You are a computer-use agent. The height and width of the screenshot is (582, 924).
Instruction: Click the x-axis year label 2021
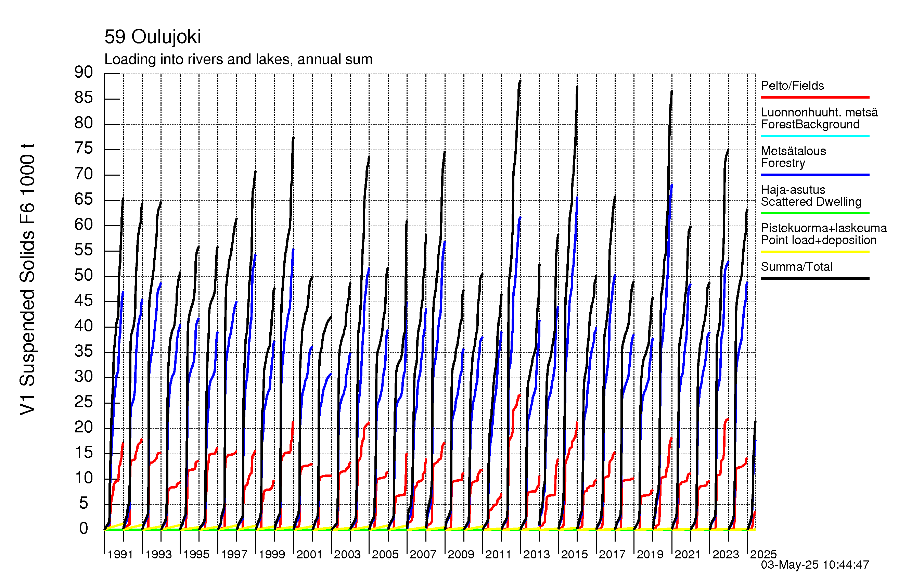click(688, 554)
